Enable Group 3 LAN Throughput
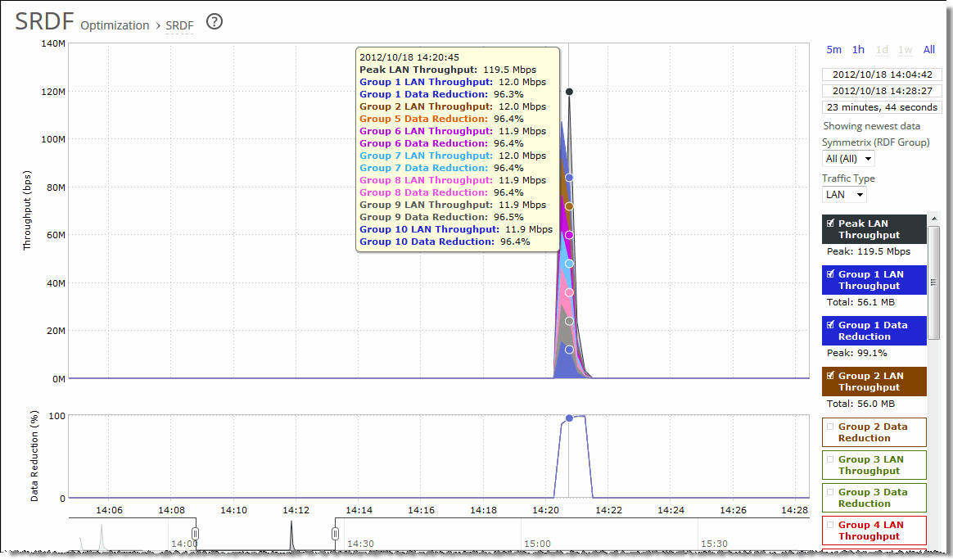The height and width of the screenshot is (560, 953). 829,459
